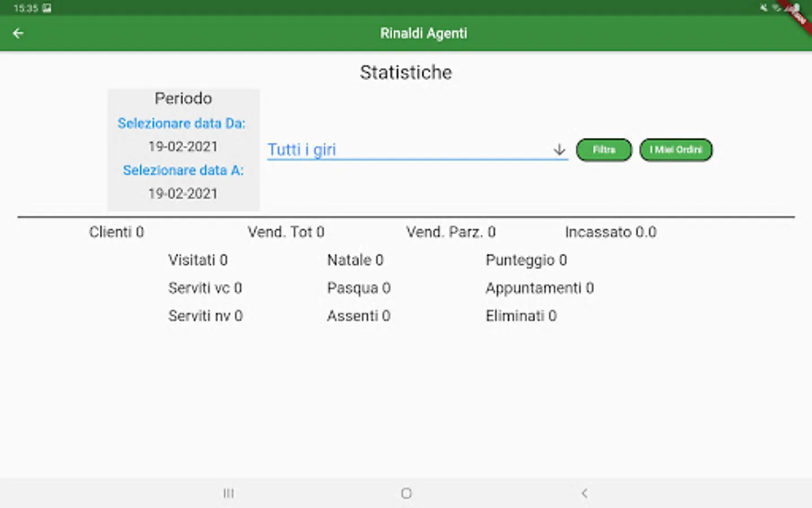Screen dimensions: 812x508
Task: Select the start date value under Da
Action: click(x=183, y=147)
